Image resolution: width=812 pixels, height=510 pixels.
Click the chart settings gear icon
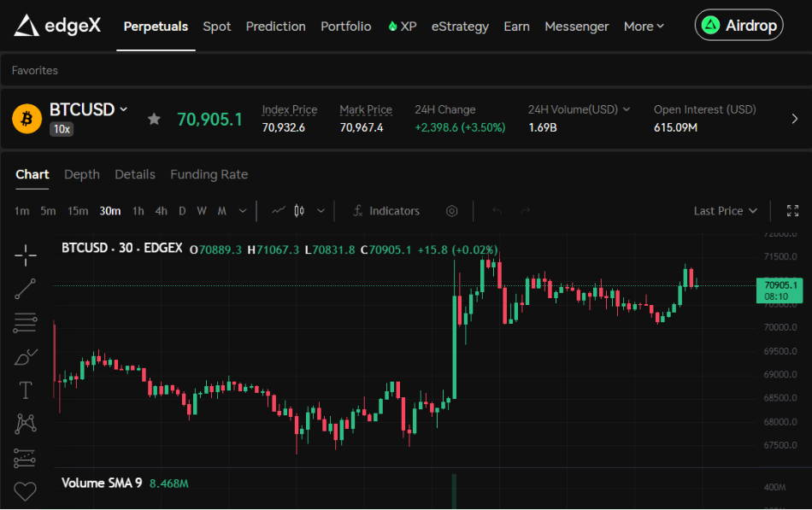(452, 211)
